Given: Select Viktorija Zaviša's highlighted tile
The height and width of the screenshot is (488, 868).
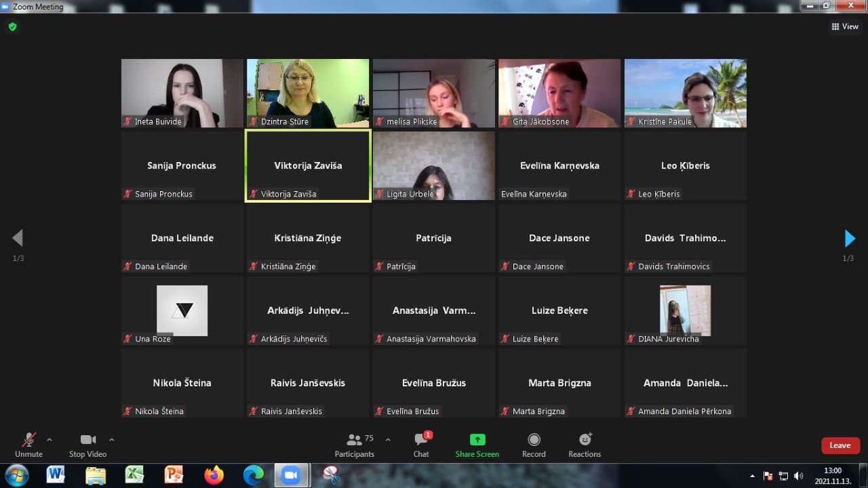Looking at the screenshot, I should pyautogui.click(x=308, y=166).
